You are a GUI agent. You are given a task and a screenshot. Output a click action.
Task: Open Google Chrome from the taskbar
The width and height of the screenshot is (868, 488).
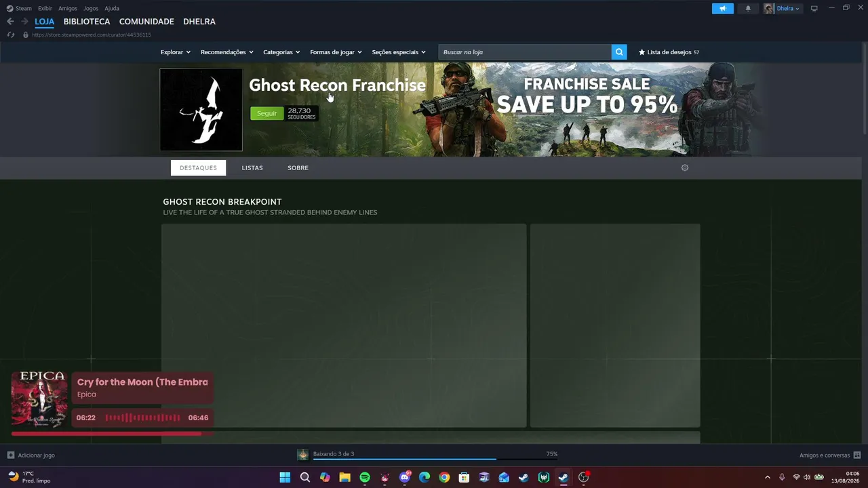444,477
